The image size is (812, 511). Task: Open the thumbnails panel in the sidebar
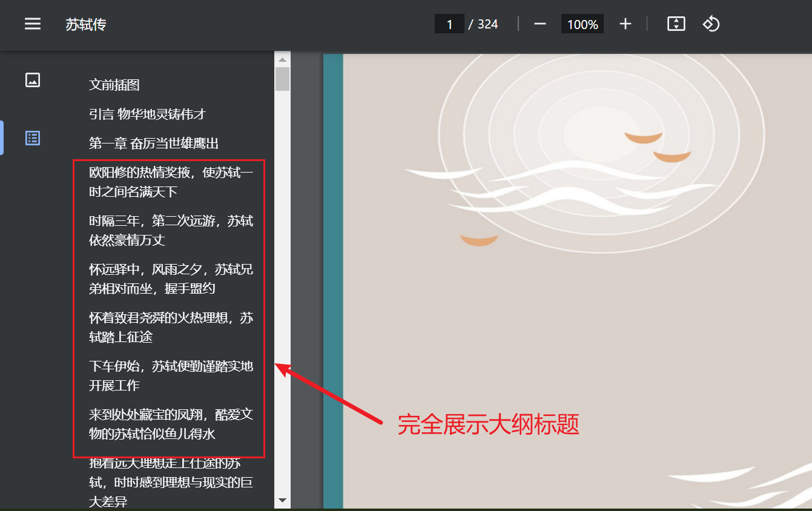(32, 79)
